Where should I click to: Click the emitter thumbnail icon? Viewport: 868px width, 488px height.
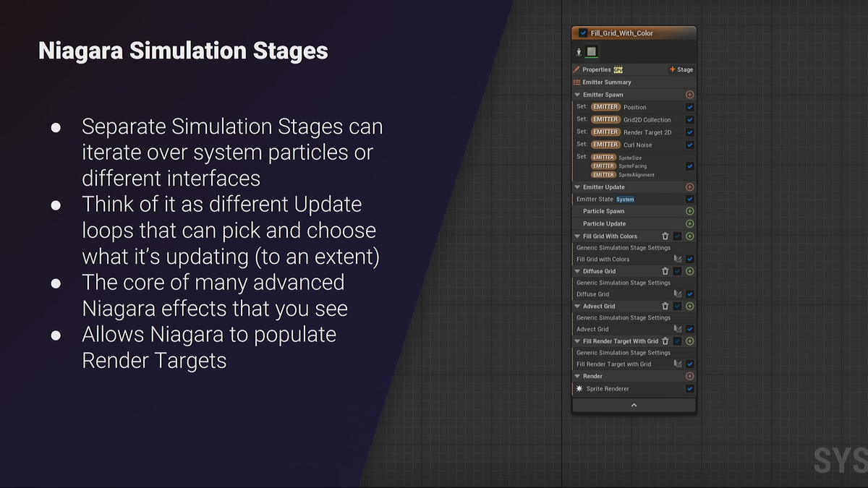point(592,51)
